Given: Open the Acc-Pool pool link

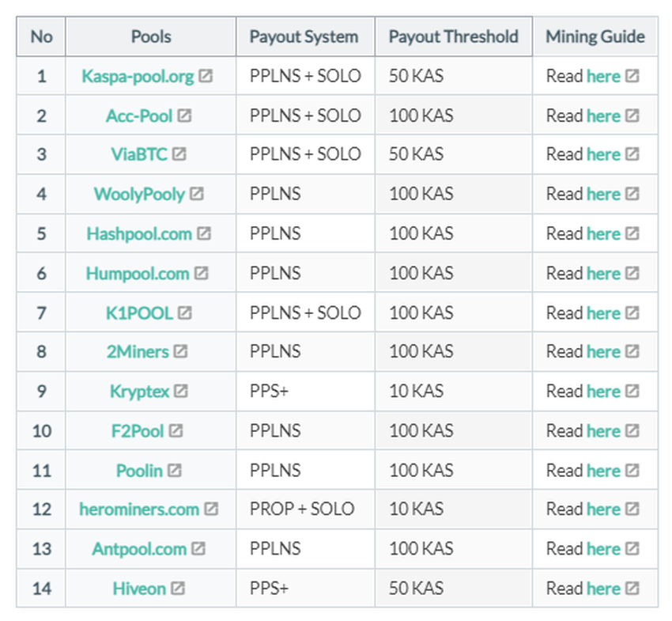Looking at the screenshot, I should pyautogui.click(x=139, y=115).
